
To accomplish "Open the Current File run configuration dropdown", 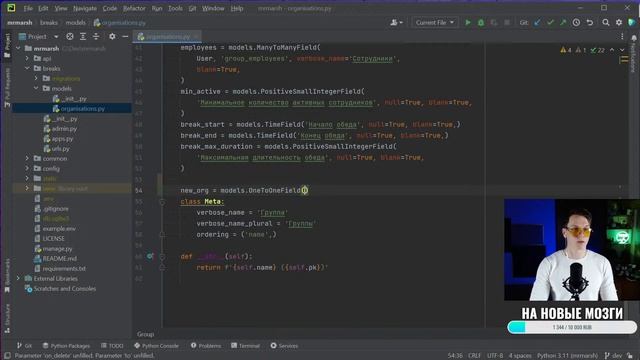I will [x=434, y=22].
